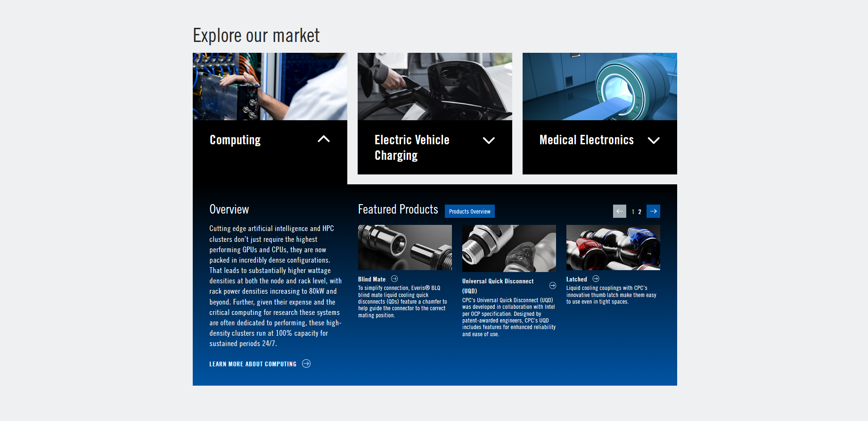Open the Products Overview button
Screen dimensions: 868x421
[469, 211]
